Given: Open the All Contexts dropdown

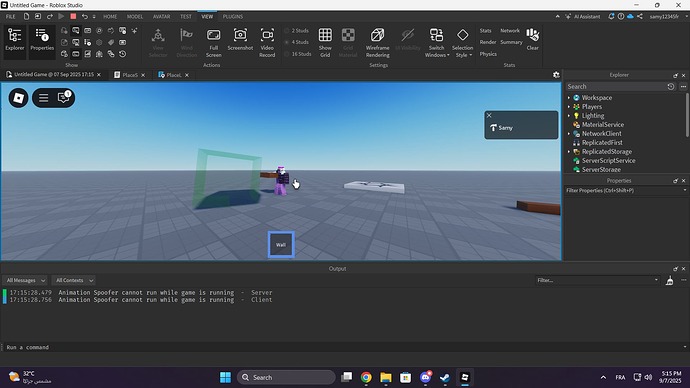Looking at the screenshot, I should 74,280.
